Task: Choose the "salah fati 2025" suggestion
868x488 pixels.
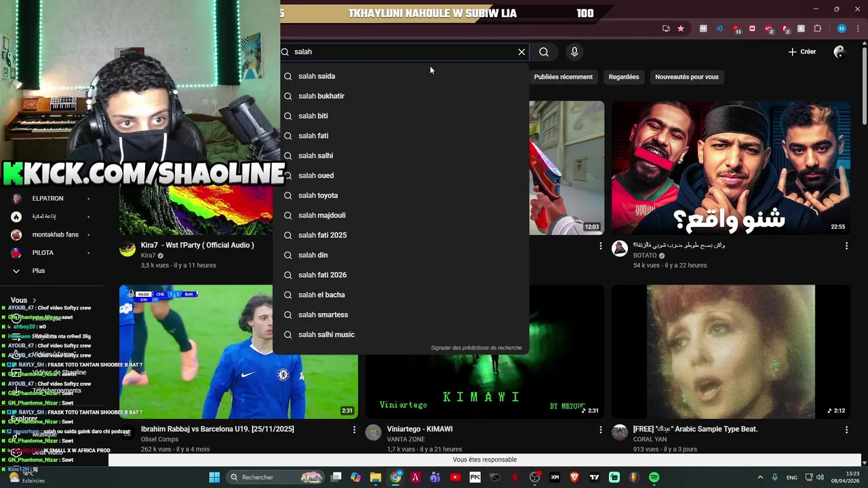Action: coord(401,235)
